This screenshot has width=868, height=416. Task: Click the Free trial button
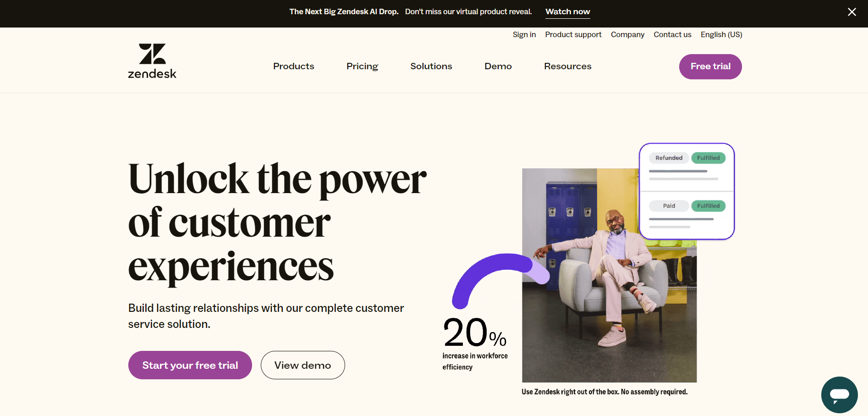coord(710,67)
